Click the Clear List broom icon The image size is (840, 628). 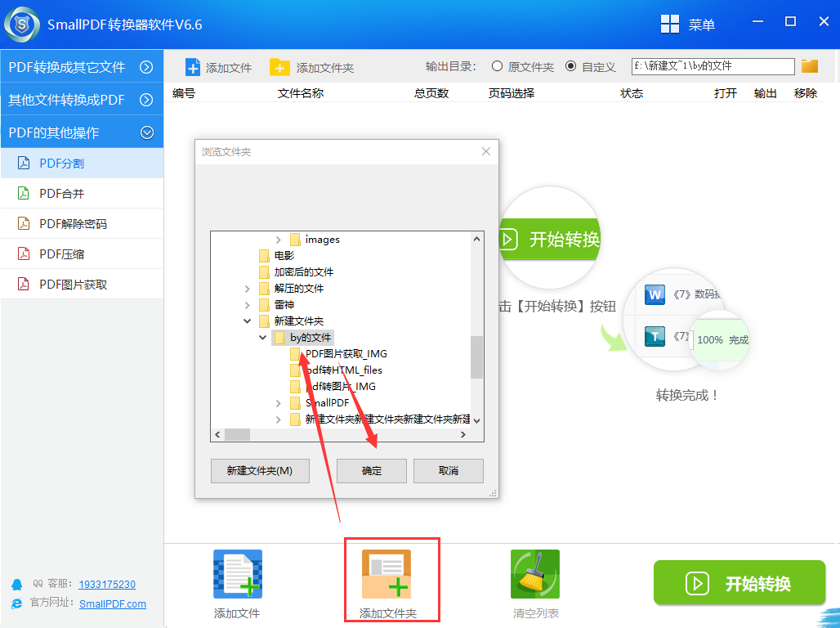[535, 574]
